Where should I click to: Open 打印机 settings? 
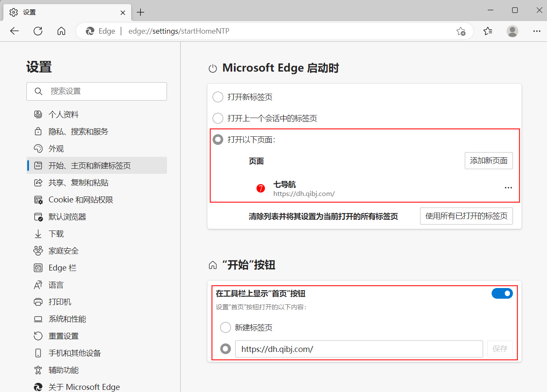pyautogui.click(x=97, y=302)
